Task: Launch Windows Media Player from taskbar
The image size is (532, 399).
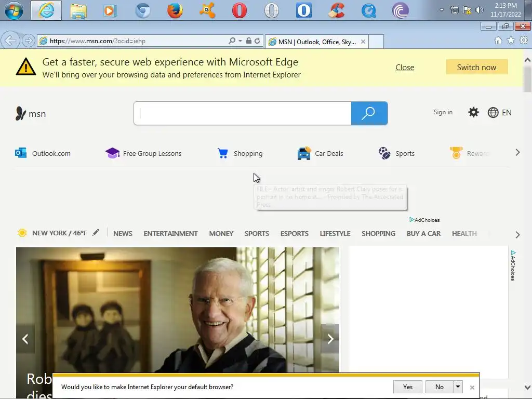Action: [110, 10]
